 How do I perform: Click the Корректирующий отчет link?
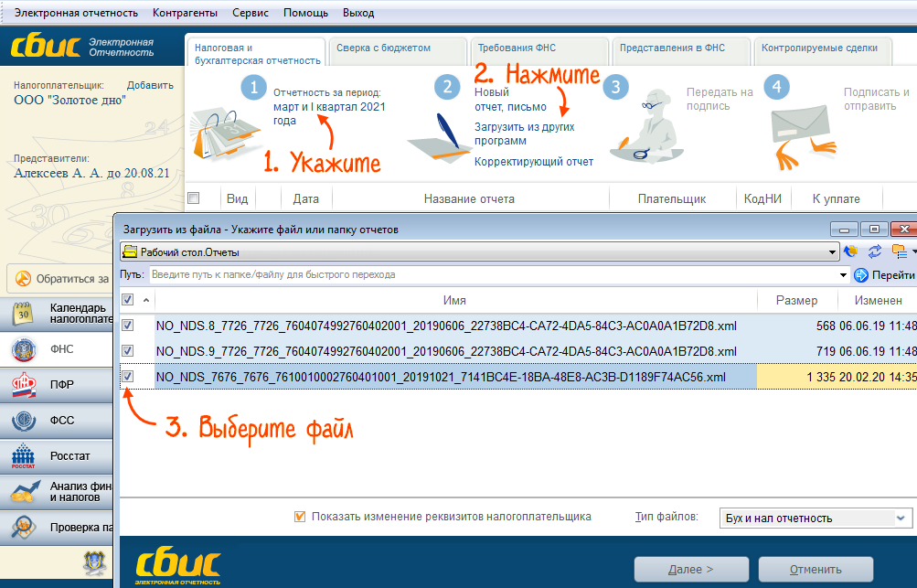534,162
